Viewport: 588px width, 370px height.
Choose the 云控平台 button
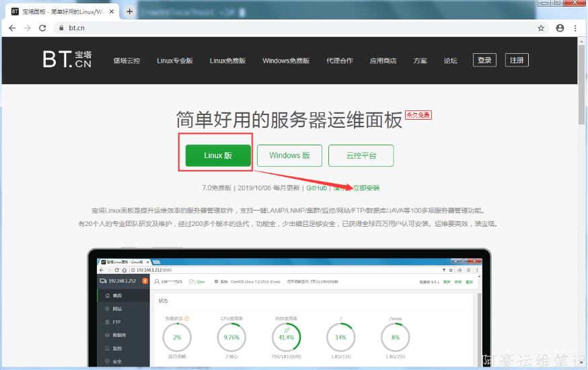361,155
